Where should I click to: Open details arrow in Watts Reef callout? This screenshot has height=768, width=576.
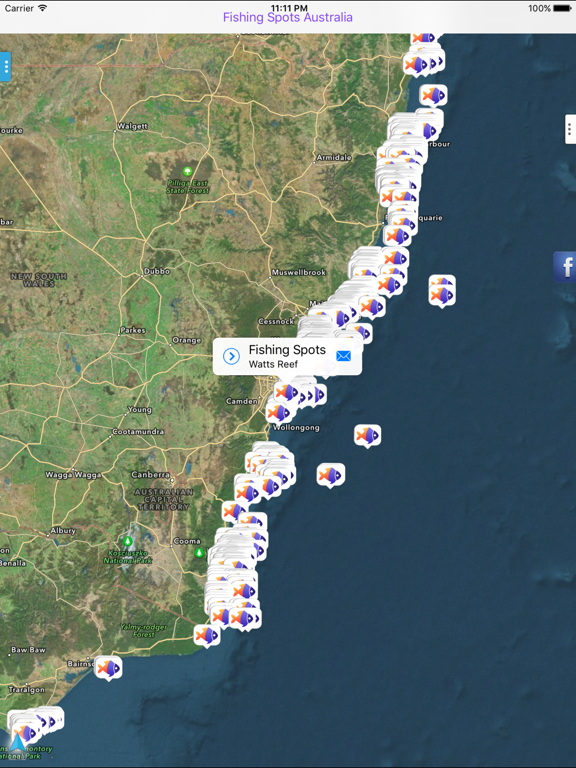click(x=231, y=356)
